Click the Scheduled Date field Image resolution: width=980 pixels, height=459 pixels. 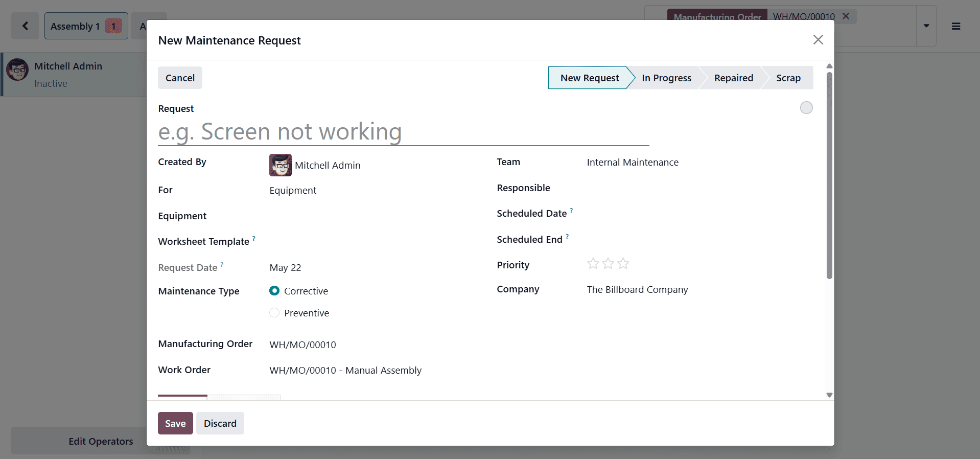click(x=699, y=214)
